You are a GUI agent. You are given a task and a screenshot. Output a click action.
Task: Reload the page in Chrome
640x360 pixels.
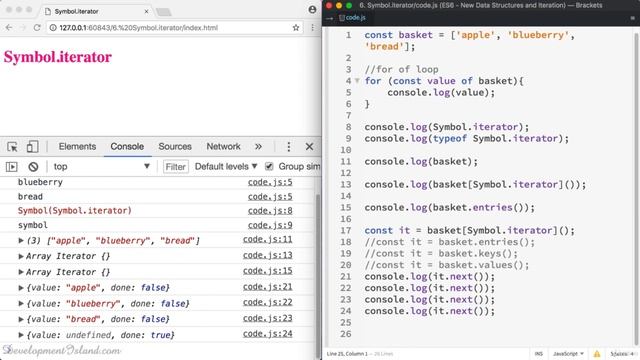(x=37, y=28)
